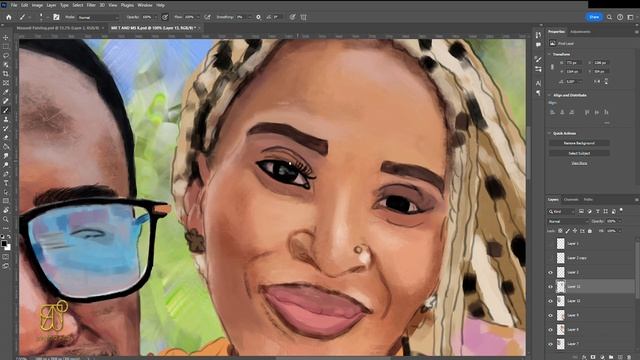Switch to the Paths tab
640x360 pixels.
click(x=588, y=200)
